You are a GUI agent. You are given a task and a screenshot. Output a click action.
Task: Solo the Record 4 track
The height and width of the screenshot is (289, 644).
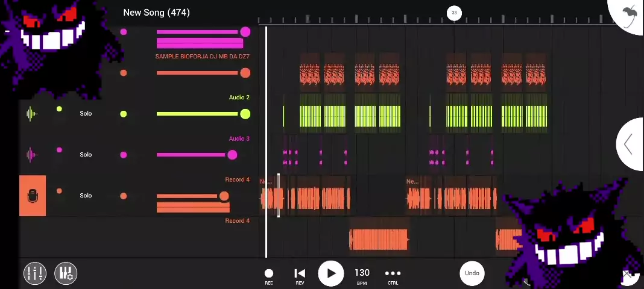point(86,196)
